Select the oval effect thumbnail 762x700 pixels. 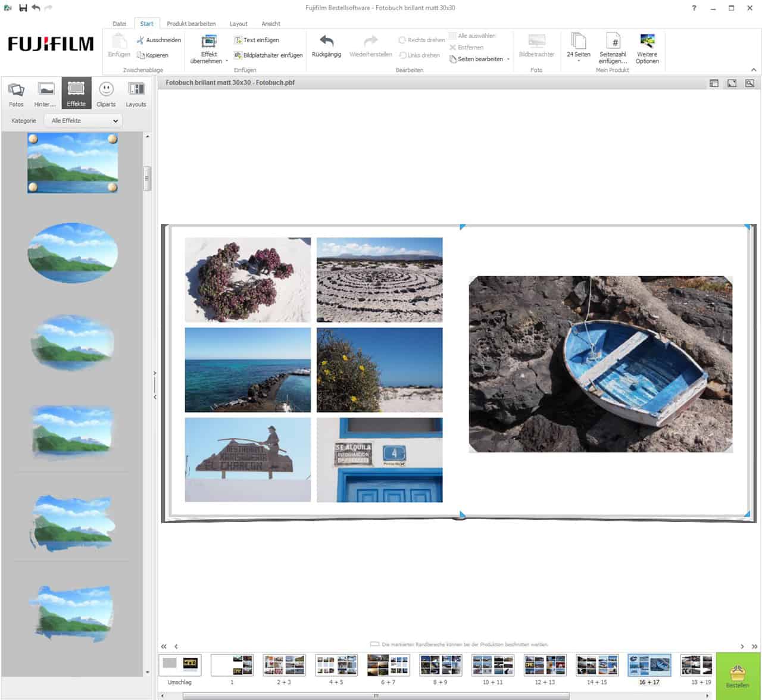(72, 252)
